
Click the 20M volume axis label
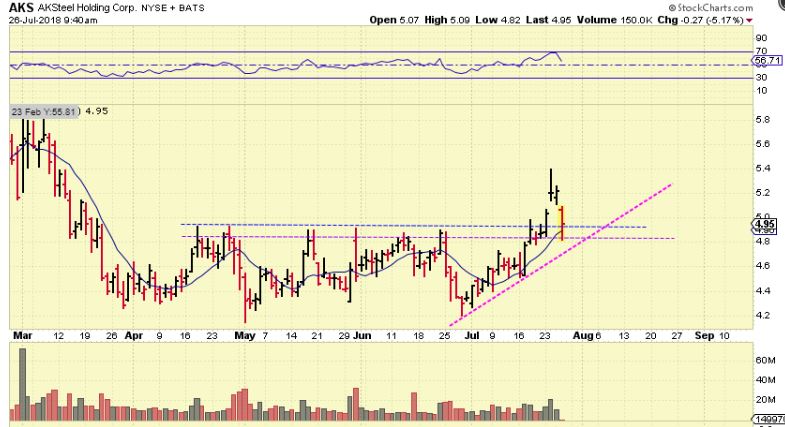tap(765, 399)
